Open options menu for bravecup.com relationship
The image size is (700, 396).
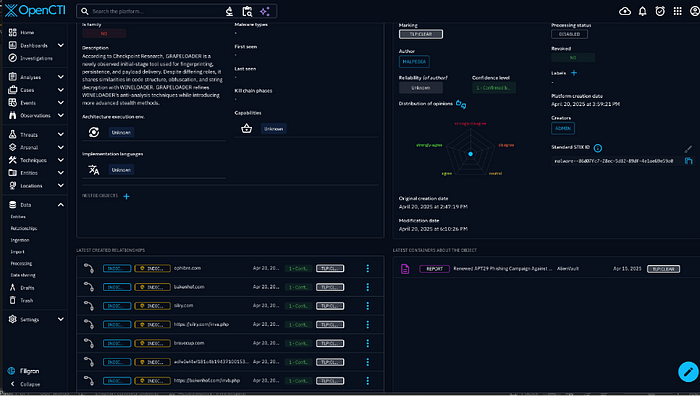pyautogui.click(x=368, y=343)
